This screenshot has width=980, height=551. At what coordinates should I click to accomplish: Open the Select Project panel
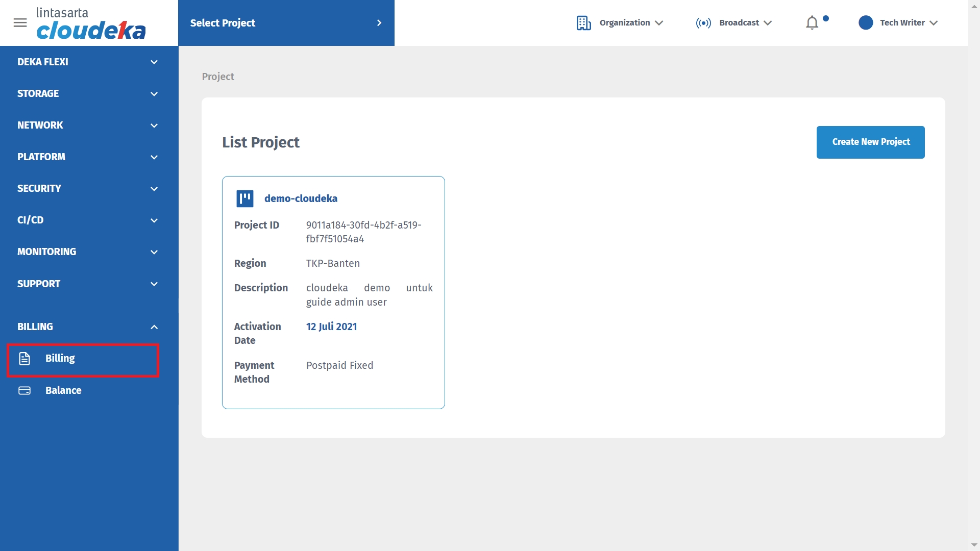tap(286, 23)
